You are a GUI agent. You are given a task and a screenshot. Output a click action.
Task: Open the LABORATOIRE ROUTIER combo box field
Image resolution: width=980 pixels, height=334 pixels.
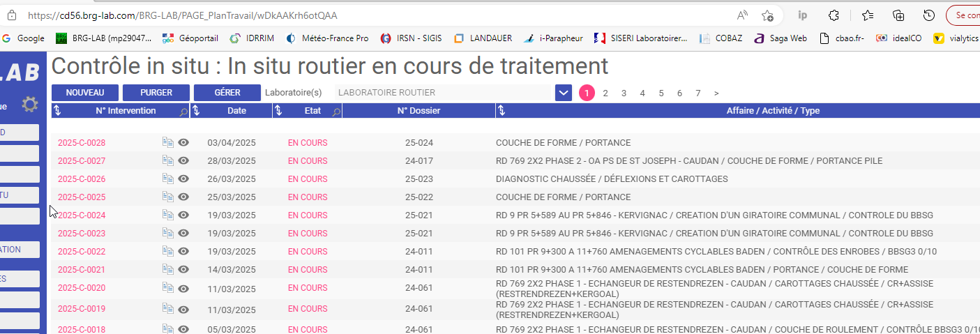(443, 93)
